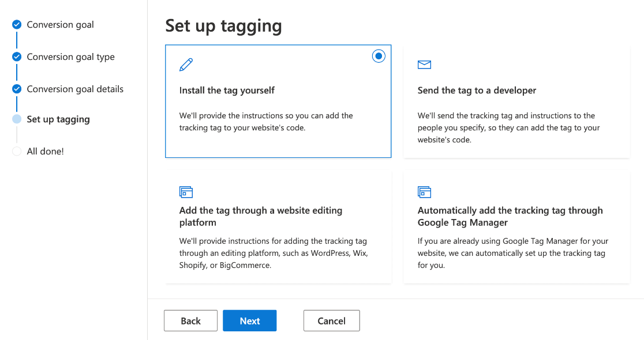Click Next to continue
This screenshot has height=340, width=644.
[x=249, y=320]
